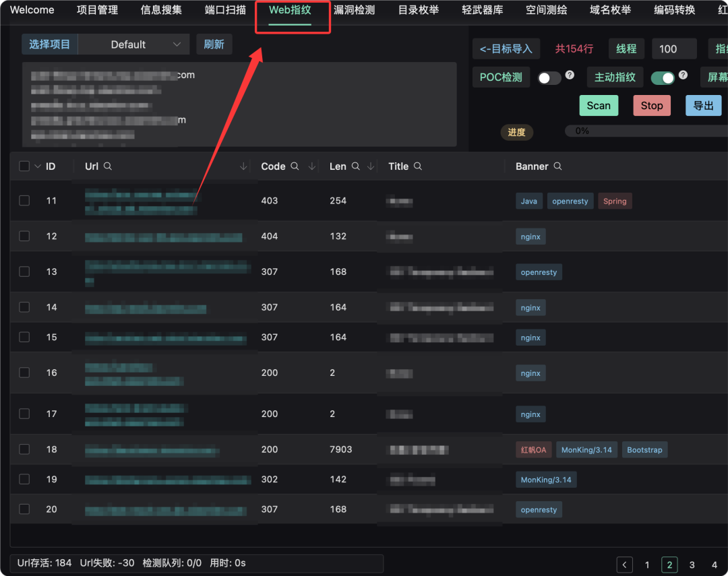Switch to the 目录枚举 tab
Image resolution: width=728 pixels, height=576 pixels.
click(x=419, y=9)
